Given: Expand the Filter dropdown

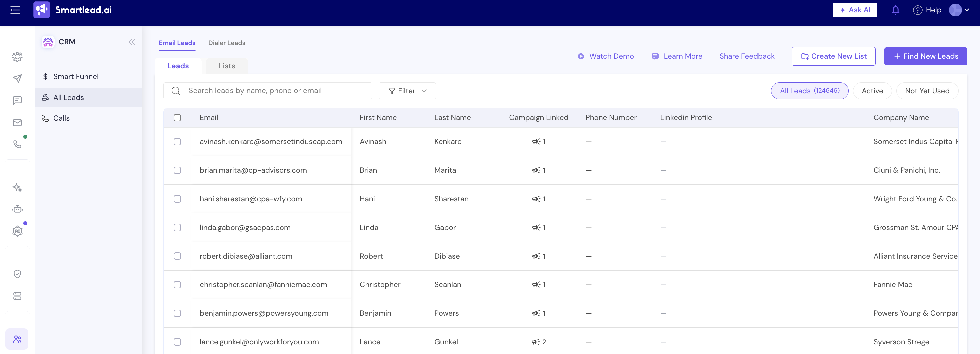Looking at the screenshot, I should (407, 91).
